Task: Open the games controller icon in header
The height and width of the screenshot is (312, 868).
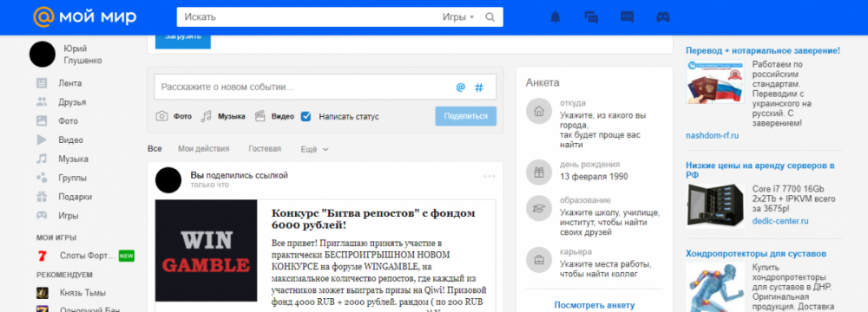Action: (x=662, y=17)
